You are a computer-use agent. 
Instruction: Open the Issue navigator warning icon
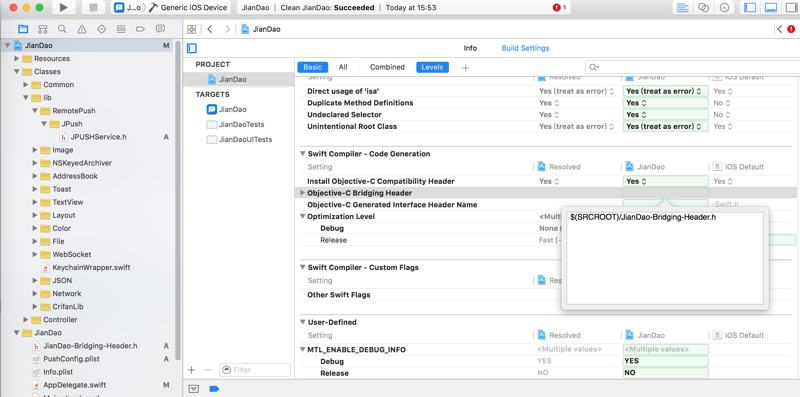pyautogui.click(x=82, y=29)
